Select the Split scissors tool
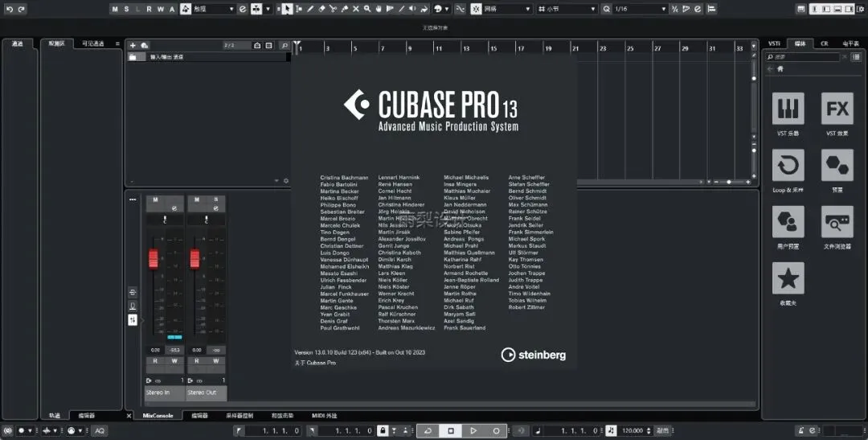The height and width of the screenshot is (440, 868). coord(334,9)
